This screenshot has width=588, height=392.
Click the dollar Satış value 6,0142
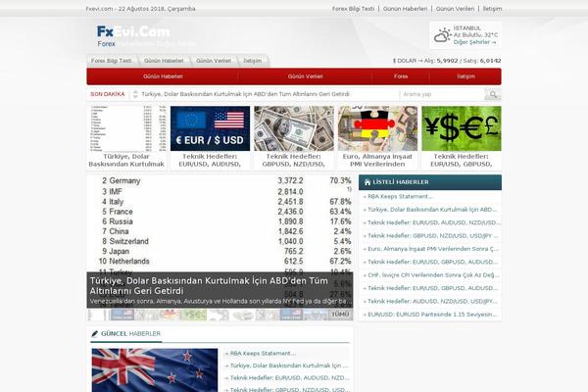click(491, 61)
